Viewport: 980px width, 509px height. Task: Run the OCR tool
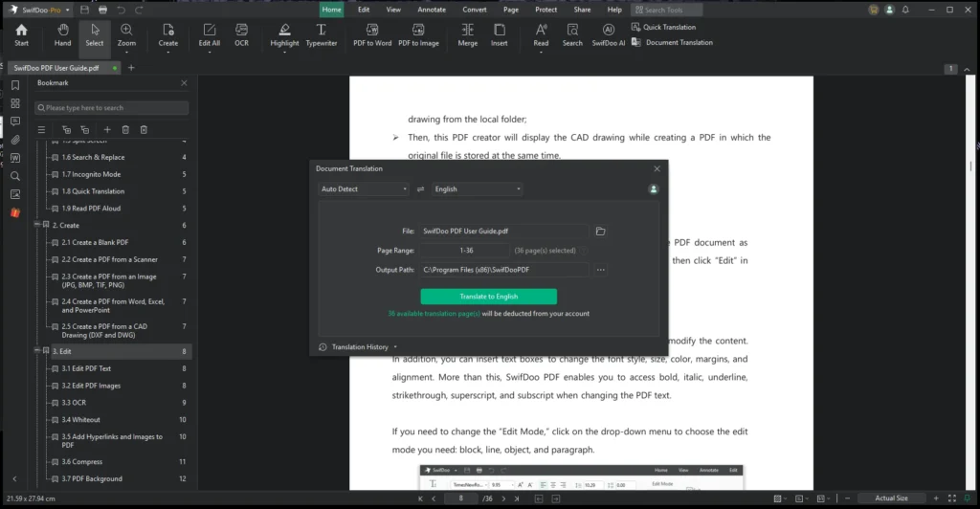[241, 35]
